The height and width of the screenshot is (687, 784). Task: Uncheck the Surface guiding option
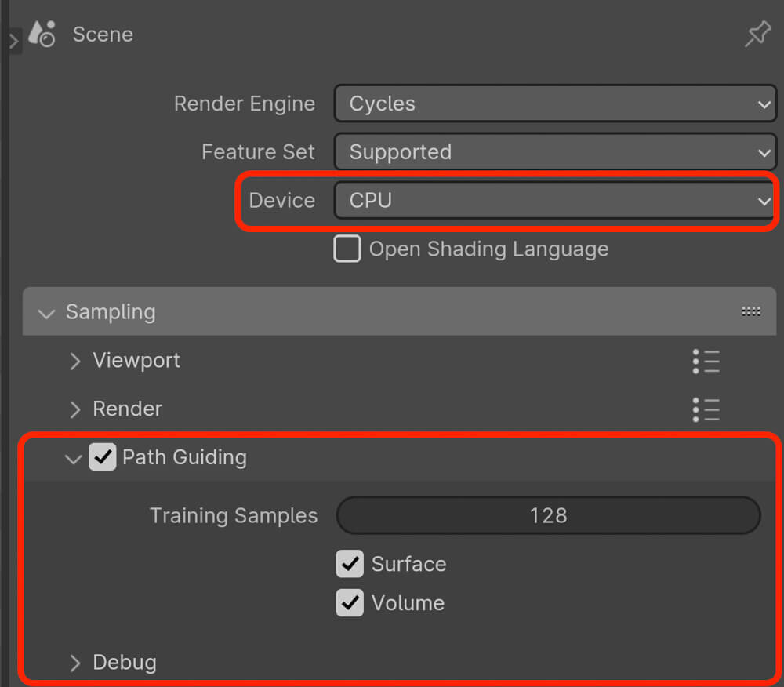(x=350, y=564)
